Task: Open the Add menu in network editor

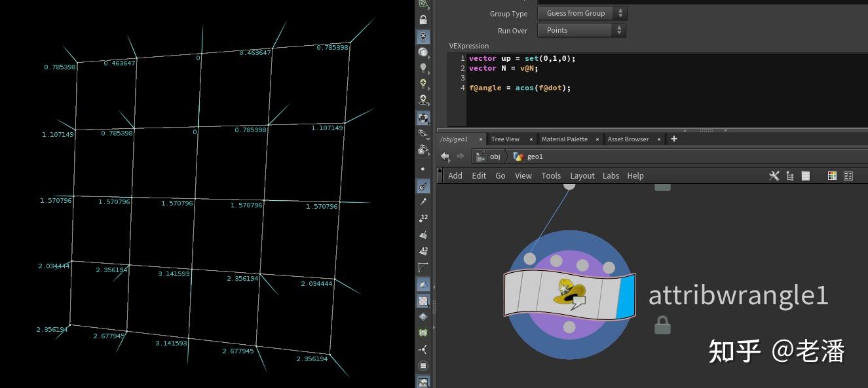Action: click(x=455, y=176)
